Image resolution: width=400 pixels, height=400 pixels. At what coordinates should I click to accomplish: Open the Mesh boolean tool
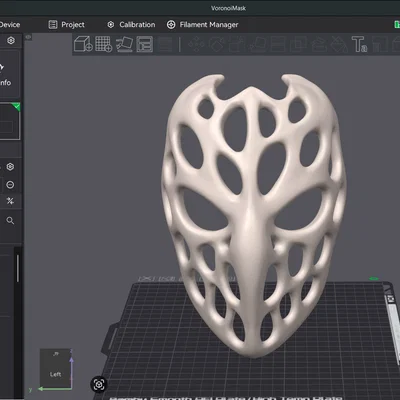[x=298, y=44]
